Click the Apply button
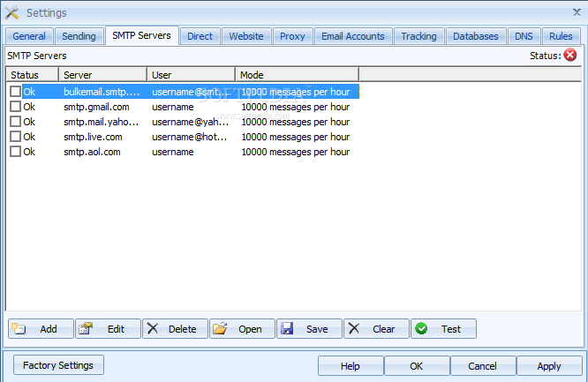 coord(549,366)
